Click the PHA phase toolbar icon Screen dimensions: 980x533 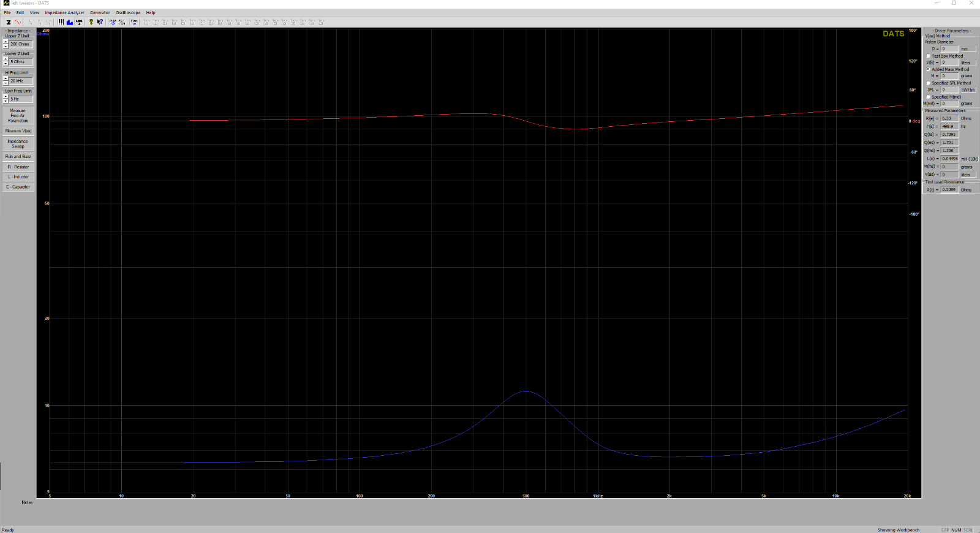[113, 22]
